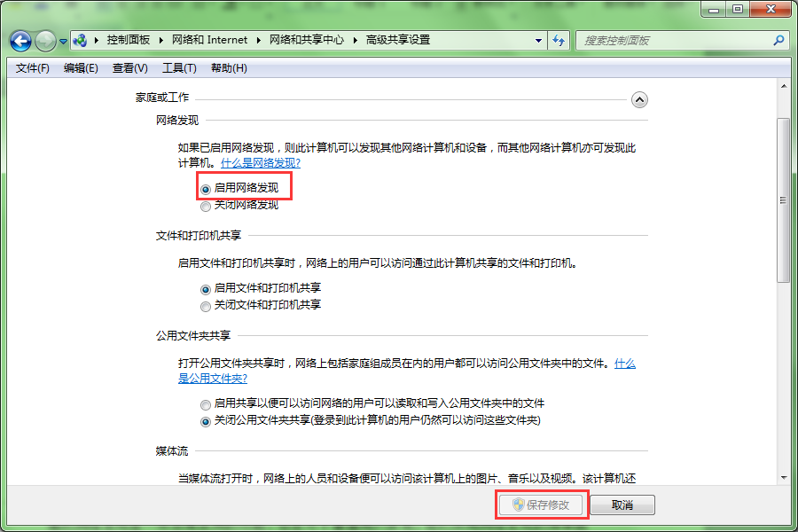This screenshot has height=532, width=798.
Task: Click the 取消 button
Action: click(622, 505)
